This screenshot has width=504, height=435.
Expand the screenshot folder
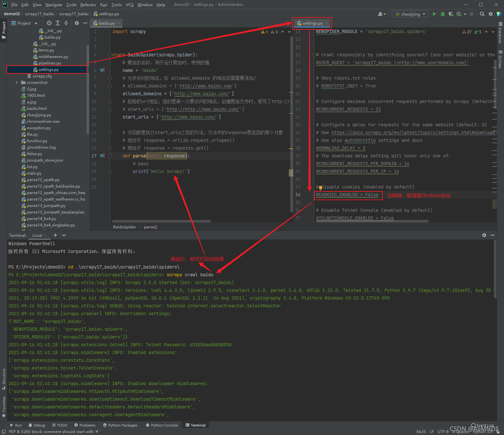click(17, 83)
